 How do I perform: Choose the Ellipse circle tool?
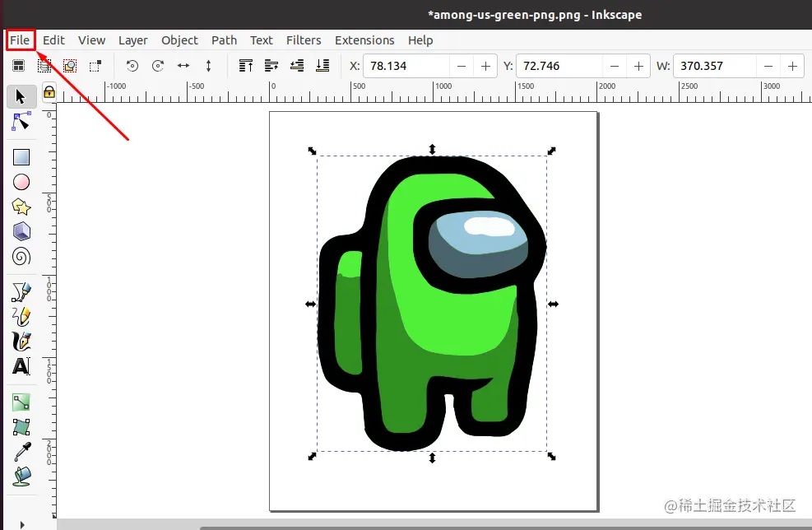21,182
